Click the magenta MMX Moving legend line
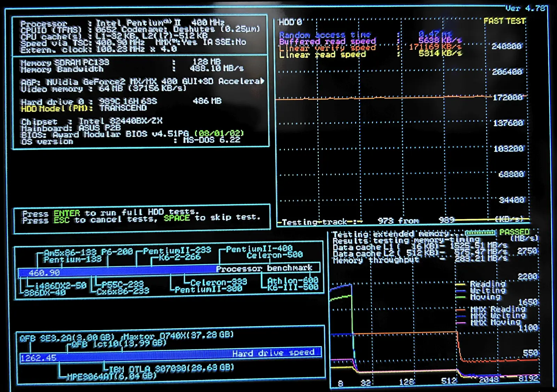The image size is (557, 392). coord(461,323)
